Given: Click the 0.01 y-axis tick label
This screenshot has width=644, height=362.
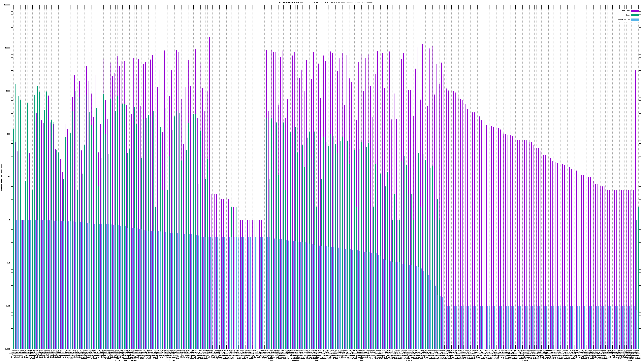Looking at the screenshot, I should pos(8,306).
